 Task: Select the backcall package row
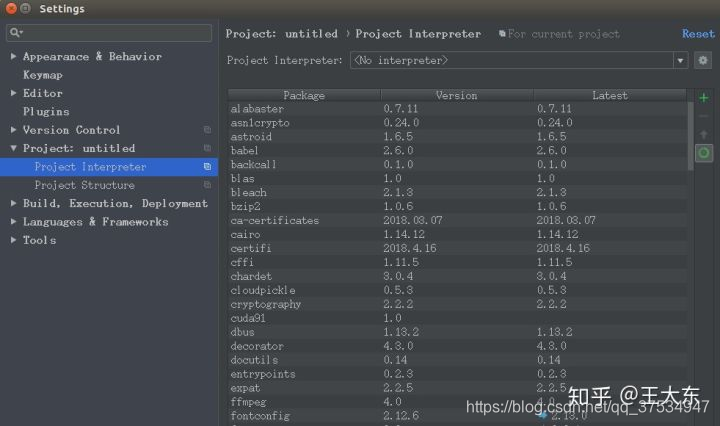pos(457,164)
